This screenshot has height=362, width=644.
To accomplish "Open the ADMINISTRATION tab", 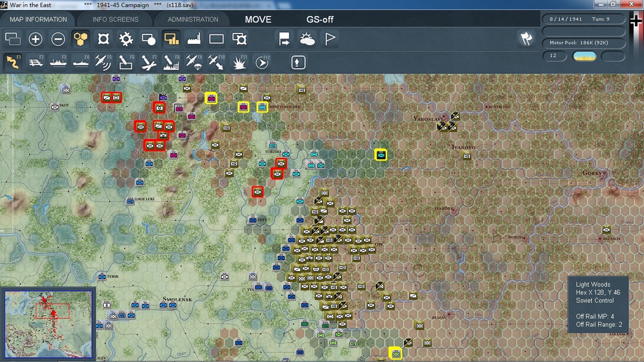I will (x=193, y=19).
